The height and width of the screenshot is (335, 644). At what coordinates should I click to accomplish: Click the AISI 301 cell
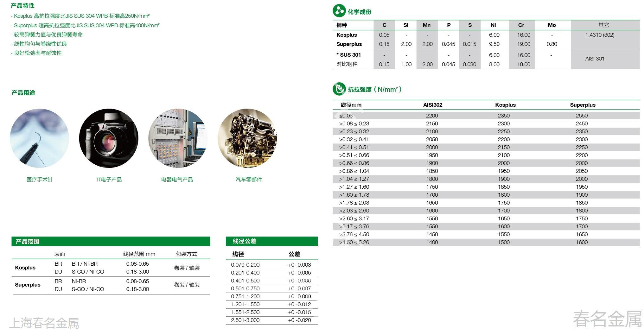point(595,59)
